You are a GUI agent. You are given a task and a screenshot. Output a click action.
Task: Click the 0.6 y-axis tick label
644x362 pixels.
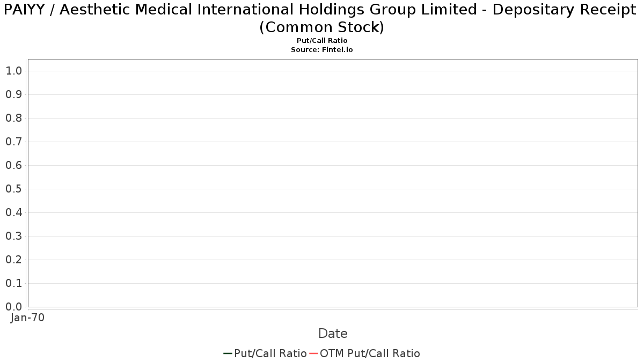click(13, 165)
